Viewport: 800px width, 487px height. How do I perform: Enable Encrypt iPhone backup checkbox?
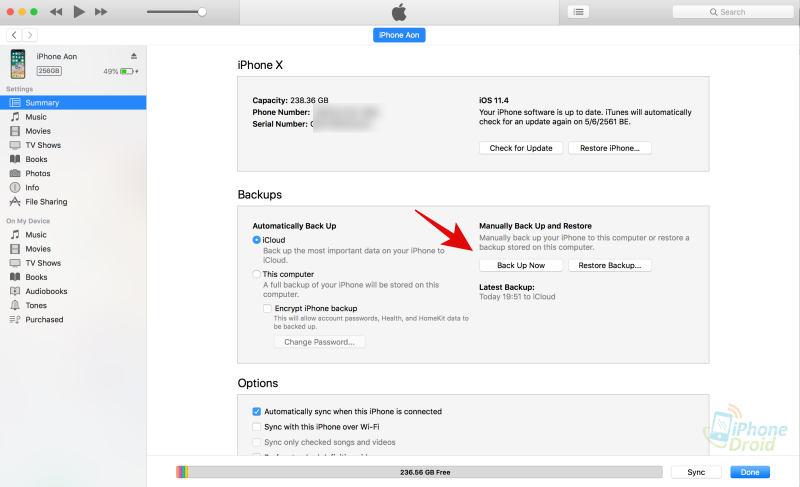tap(267, 308)
